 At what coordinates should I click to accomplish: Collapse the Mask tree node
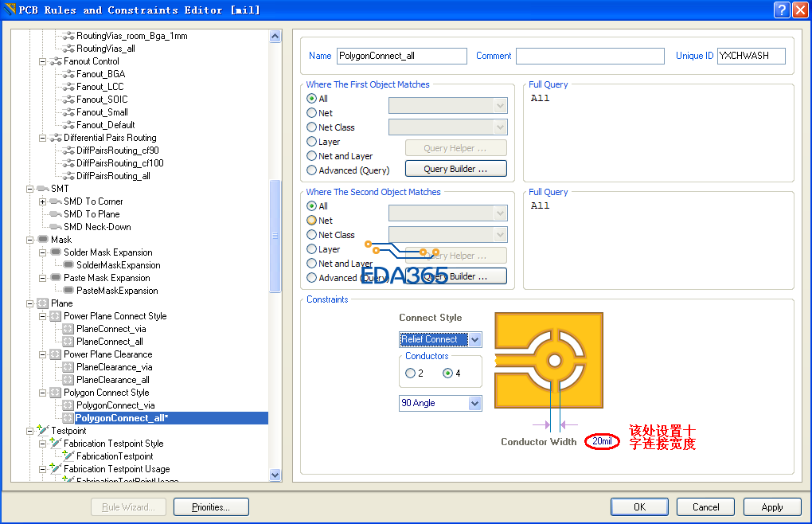tap(30, 240)
